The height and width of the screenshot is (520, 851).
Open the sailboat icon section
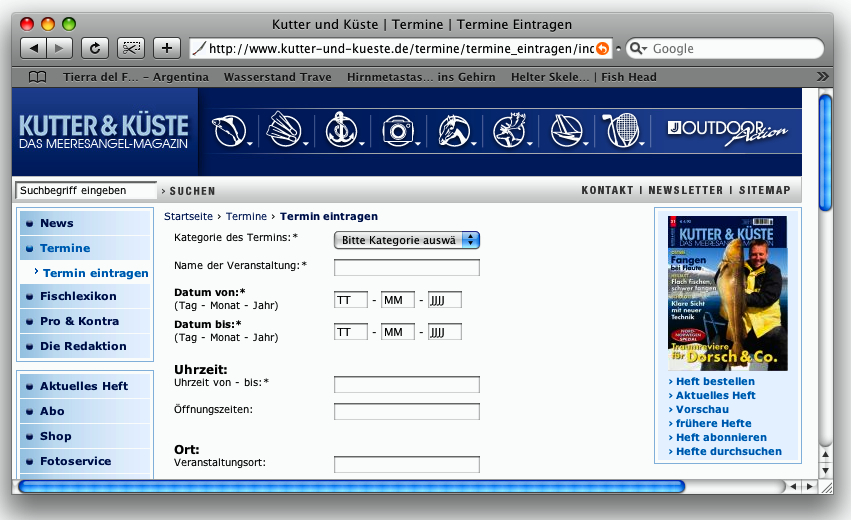[567, 130]
